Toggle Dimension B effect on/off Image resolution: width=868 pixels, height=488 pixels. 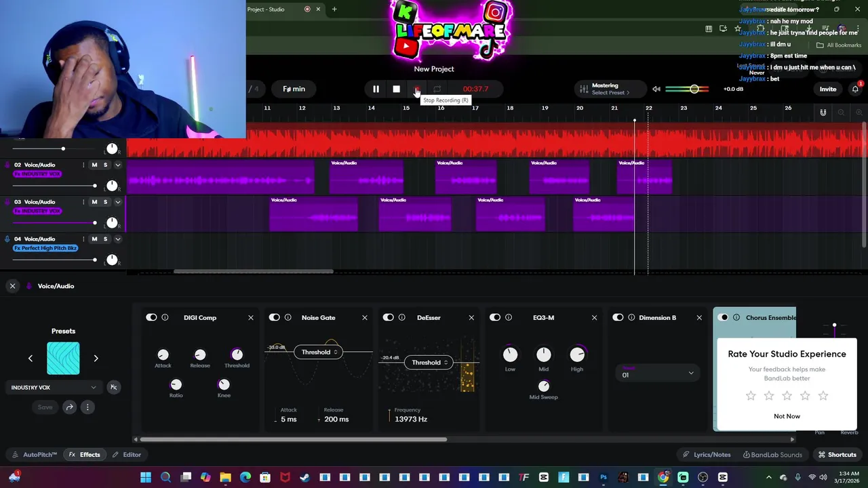tap(618, 317)
